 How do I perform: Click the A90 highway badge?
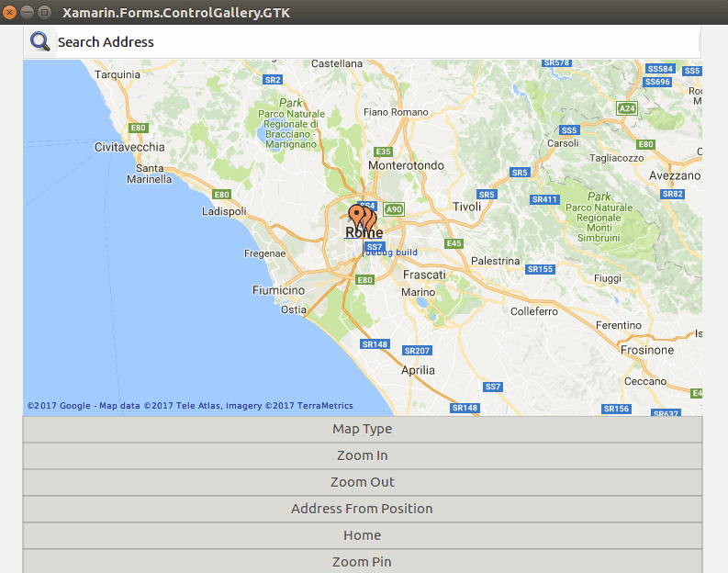pos(394,209)
